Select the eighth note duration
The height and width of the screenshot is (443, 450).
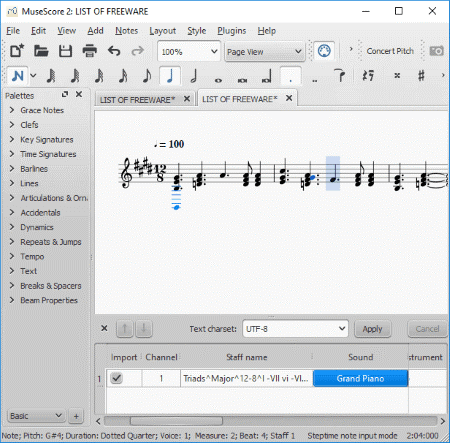[x=147, y=76]
